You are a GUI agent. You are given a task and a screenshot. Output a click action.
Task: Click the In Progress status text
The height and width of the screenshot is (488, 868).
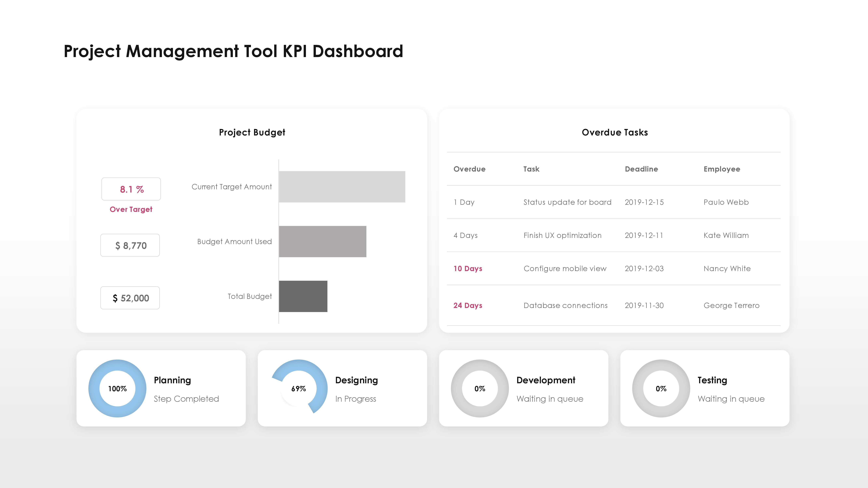pyautogui.click(x=356, y=399)
